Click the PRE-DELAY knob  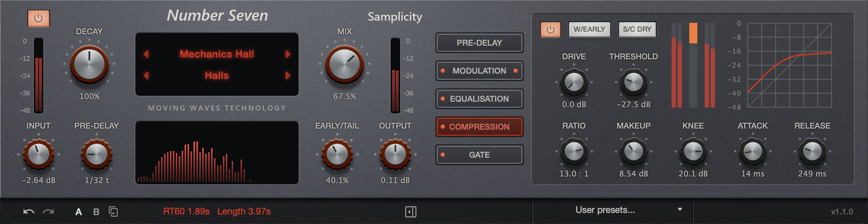96,154
